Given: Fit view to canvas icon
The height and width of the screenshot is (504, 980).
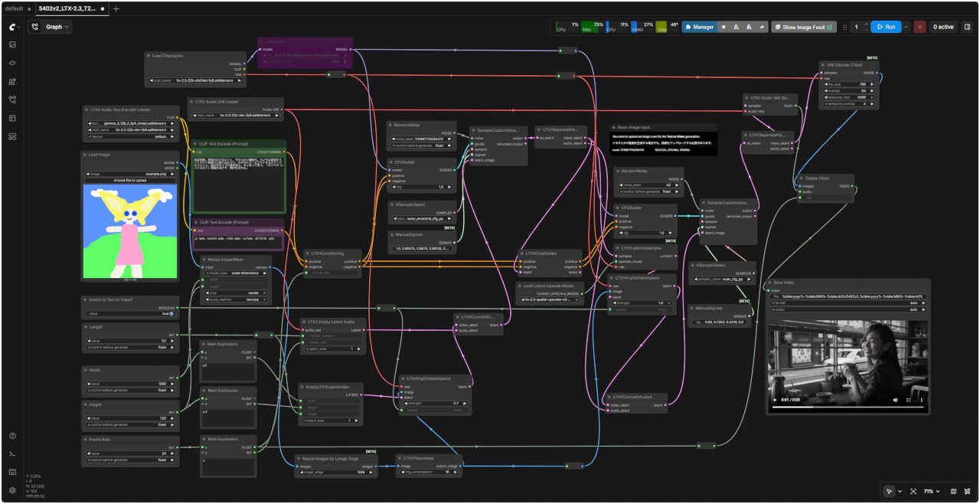Looking at the screenshot, I should point(913,491).
